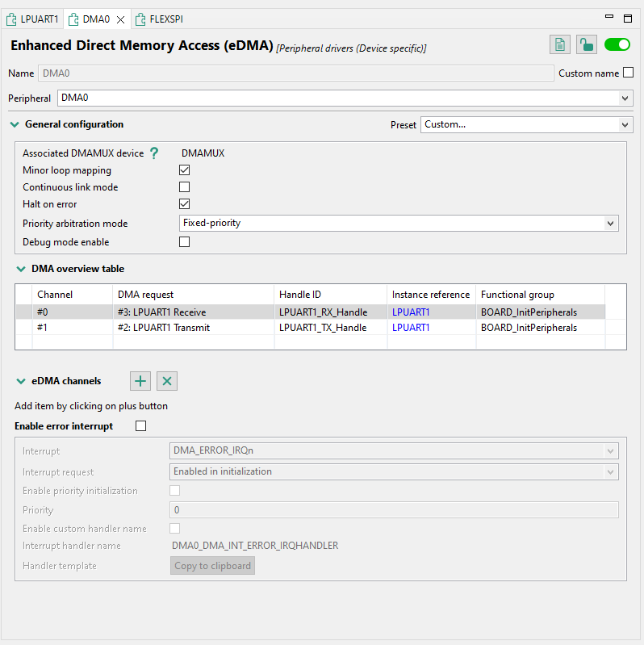Maximize the editor panel view
The height and width of the screenshot is (645, 644).
coord(628,17)
